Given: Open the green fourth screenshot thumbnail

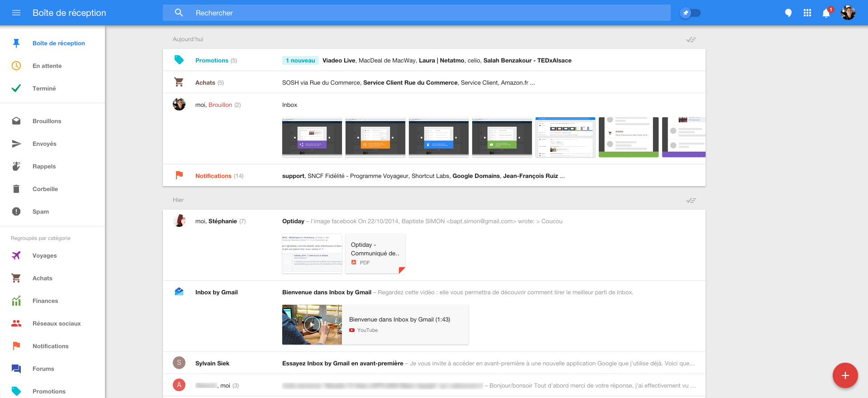Looking at the screenshot, I should [x=502, y=137].
